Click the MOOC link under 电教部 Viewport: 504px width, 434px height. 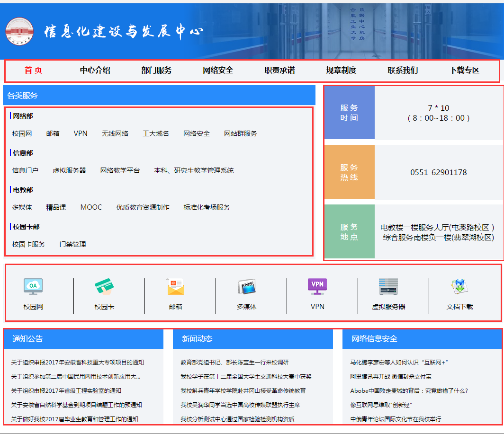(91, 207)
